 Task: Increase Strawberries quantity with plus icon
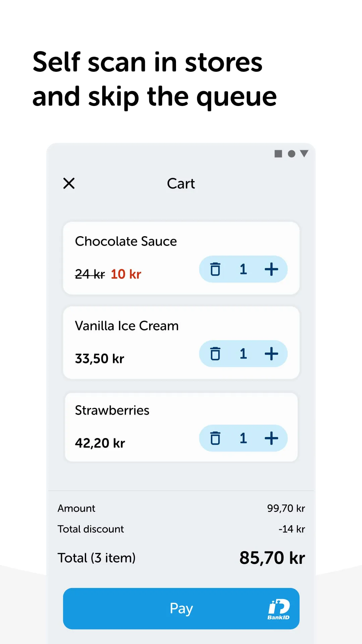tap(271, 438)
